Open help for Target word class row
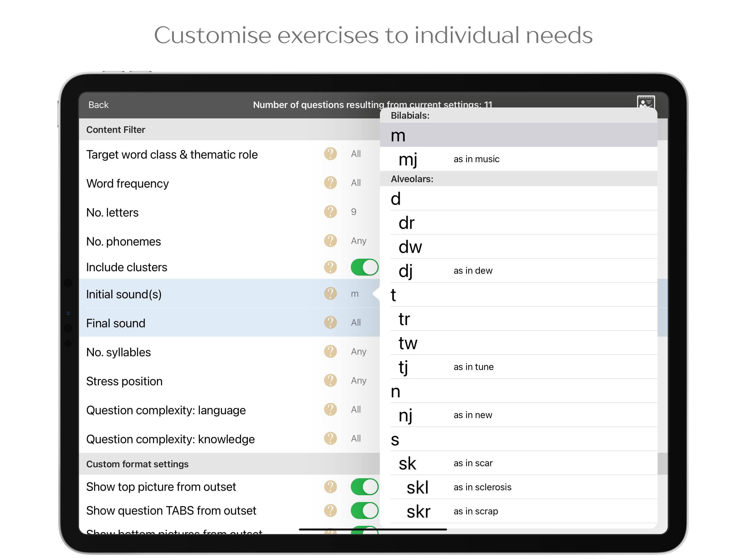The width and height of the screenshot is (747, 560). click(330, 154)
